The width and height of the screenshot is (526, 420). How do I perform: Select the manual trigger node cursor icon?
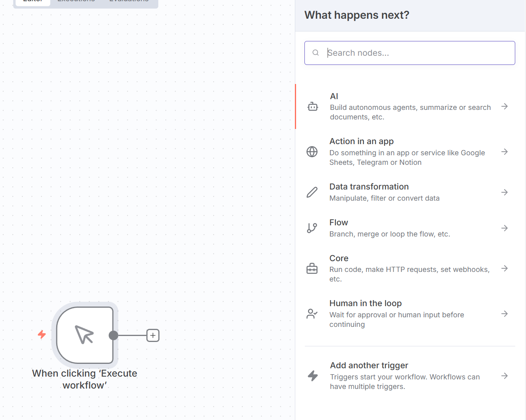[x=84, y=335]
